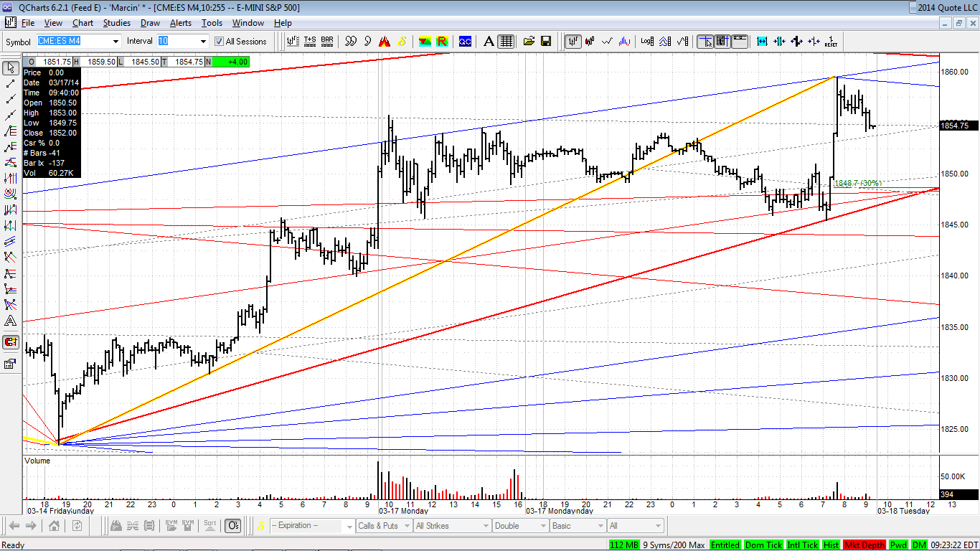Click the blue QC icon
This screenshot has height=551, width=980.
point(465,41)
